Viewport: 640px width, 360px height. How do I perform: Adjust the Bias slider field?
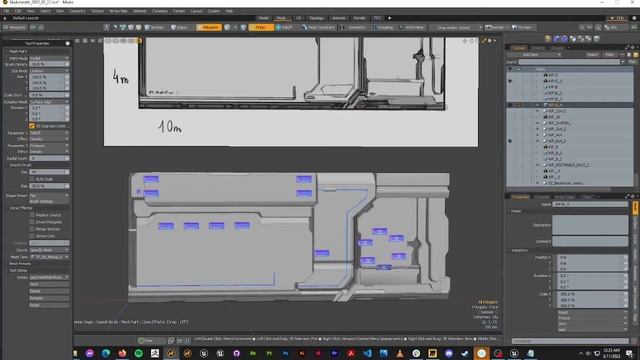tap(49, 186)
